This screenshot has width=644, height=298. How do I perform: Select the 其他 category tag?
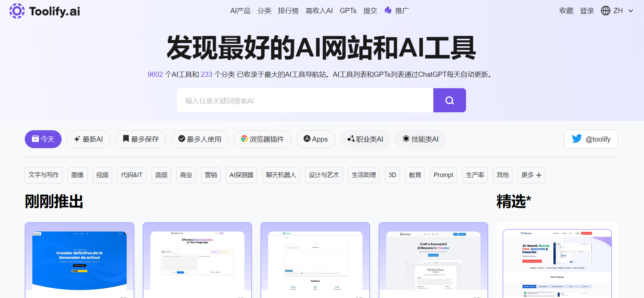tap(503, 175)
